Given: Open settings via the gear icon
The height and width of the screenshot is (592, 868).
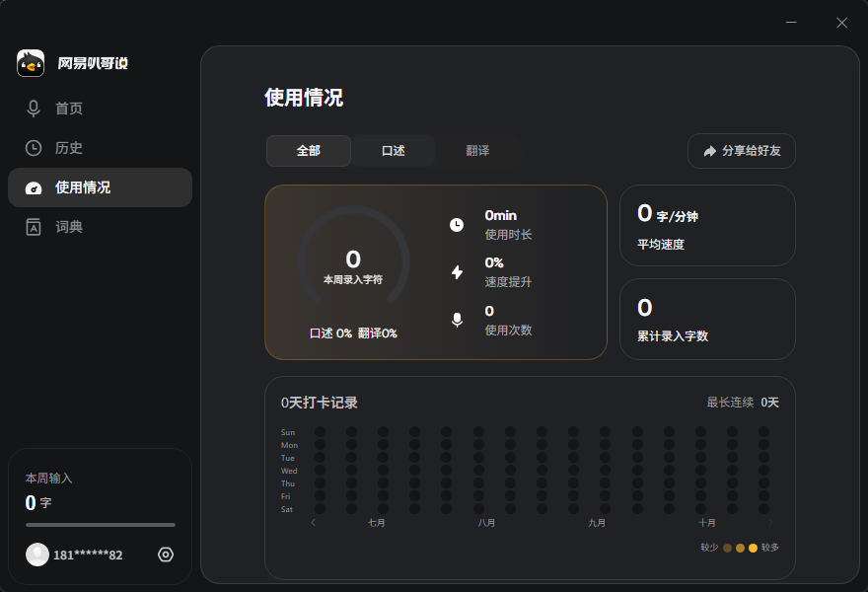Looking at the screenshot, I should click(x=166, y=555).
